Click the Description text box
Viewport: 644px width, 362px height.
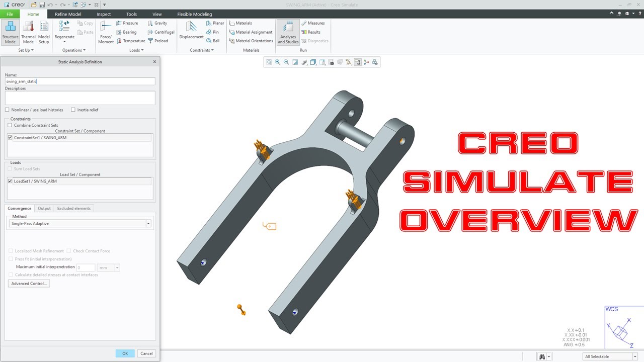click(x=80, y=98)
